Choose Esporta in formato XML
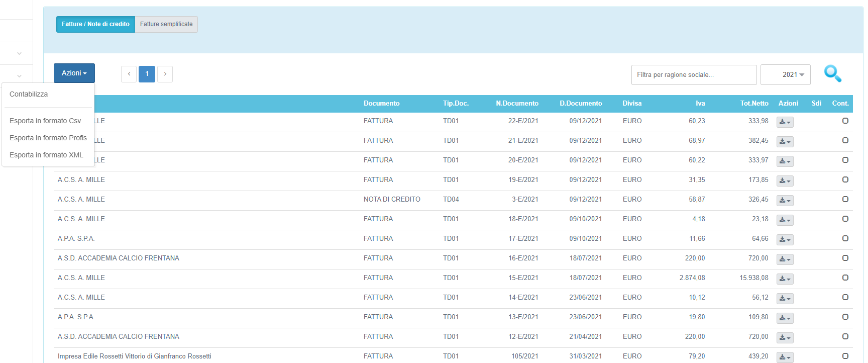868x363 pixels. click(x=46, y=155)
